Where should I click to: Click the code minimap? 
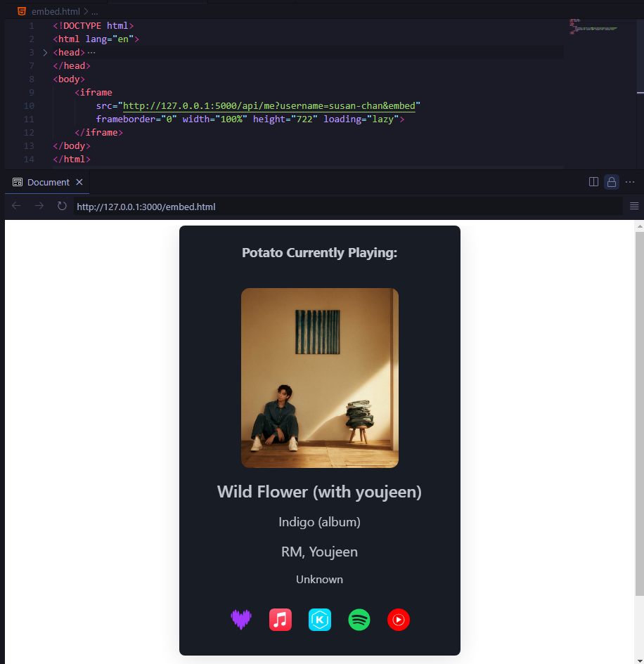[x=593, y=26]
